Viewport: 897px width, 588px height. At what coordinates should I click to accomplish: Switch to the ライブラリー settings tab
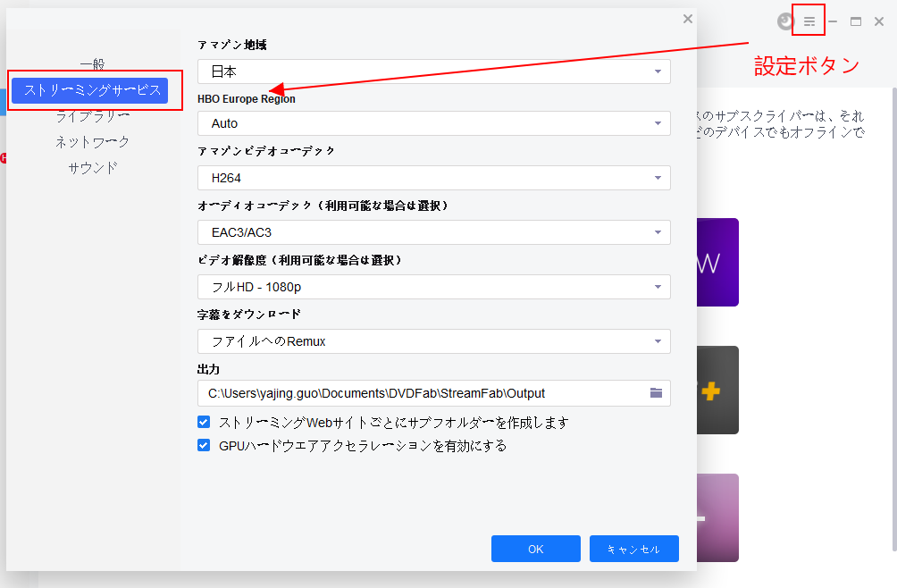pos(92,117)
